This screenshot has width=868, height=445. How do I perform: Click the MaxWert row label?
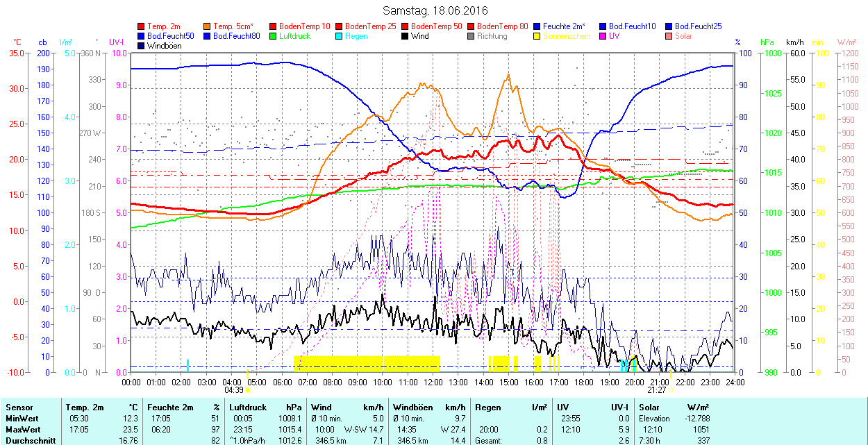click(20, 429)
